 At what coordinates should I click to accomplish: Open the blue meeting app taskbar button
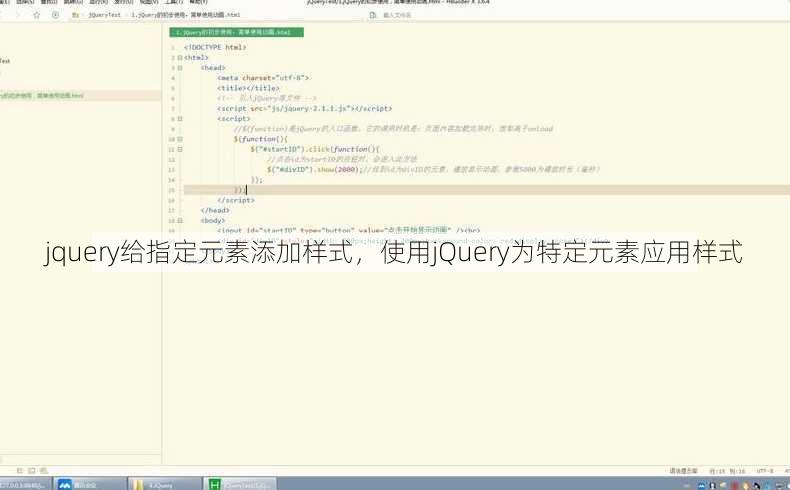[89, 484]
